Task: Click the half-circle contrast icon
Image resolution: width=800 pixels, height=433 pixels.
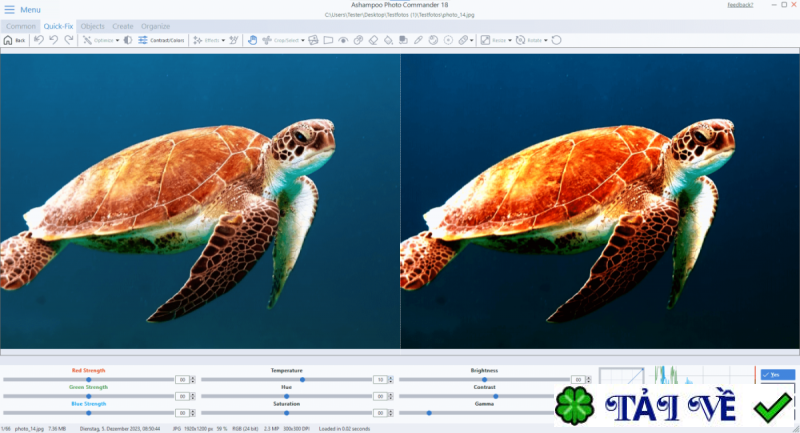Action: click(x=128, y=40)
